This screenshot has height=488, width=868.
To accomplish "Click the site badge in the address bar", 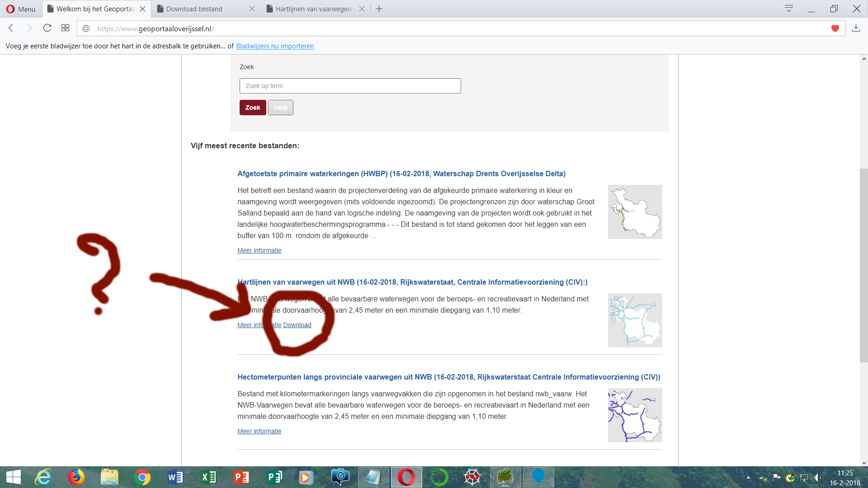I will click(x=85, y=28).
